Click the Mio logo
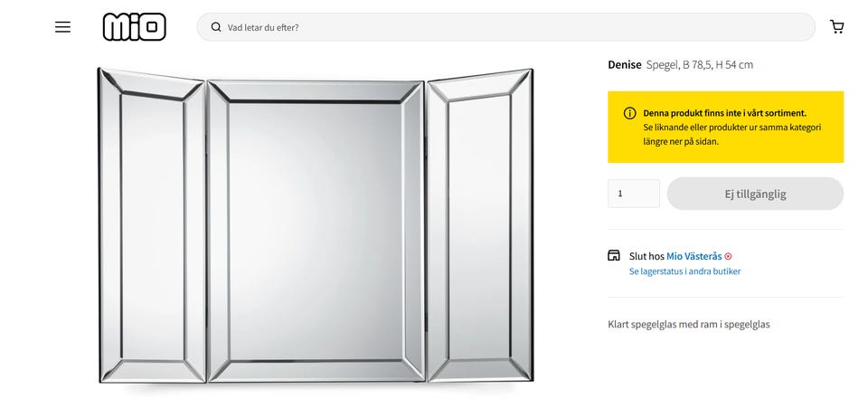Screen dimensions: 868x408 click(134, 27)
